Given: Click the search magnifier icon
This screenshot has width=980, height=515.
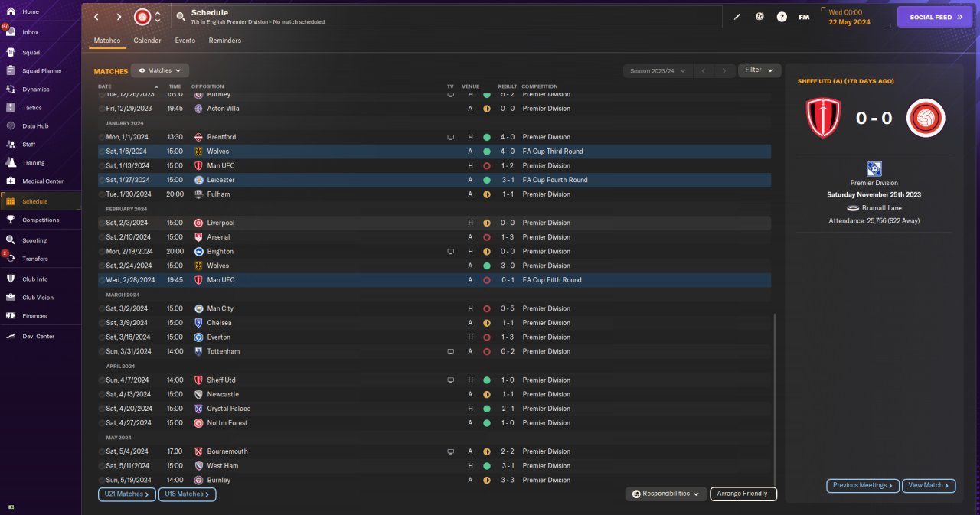Looking at the screenshot, I should click(x=181, y=16).
